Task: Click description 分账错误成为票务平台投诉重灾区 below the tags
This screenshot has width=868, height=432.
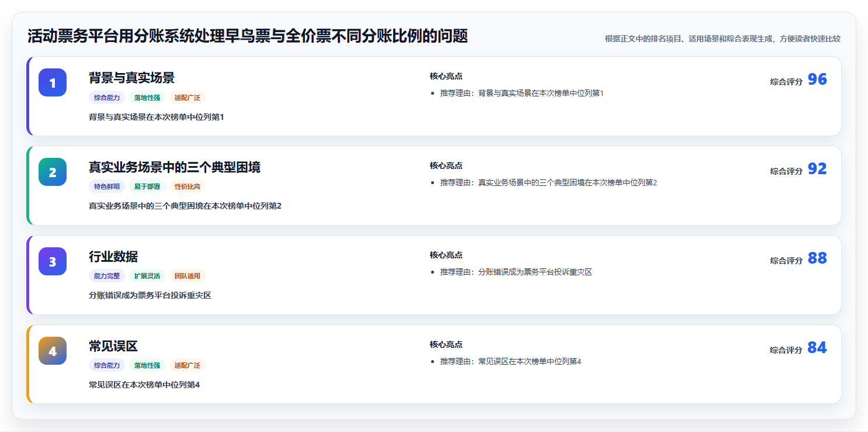Action: tap(150, 295)
